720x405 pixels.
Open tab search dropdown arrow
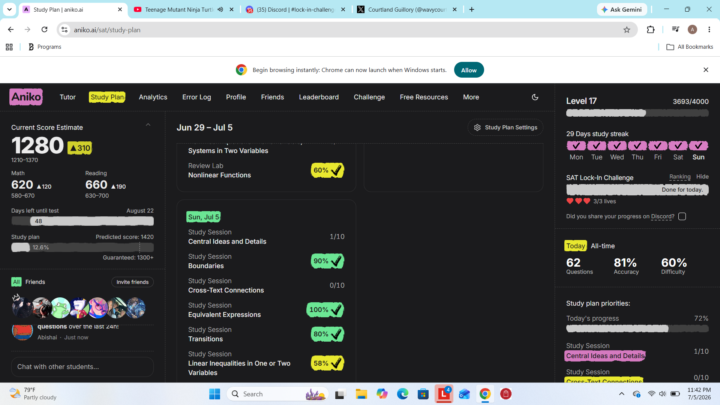[9, 9]
